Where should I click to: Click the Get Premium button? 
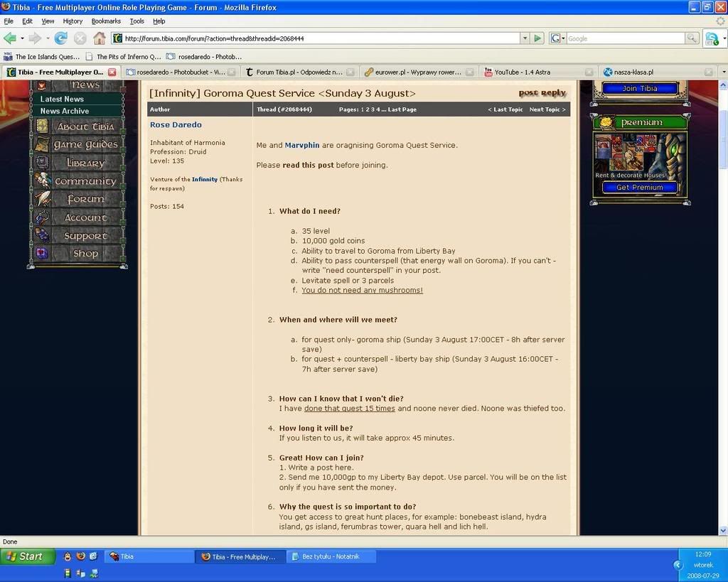click(640, 187)
